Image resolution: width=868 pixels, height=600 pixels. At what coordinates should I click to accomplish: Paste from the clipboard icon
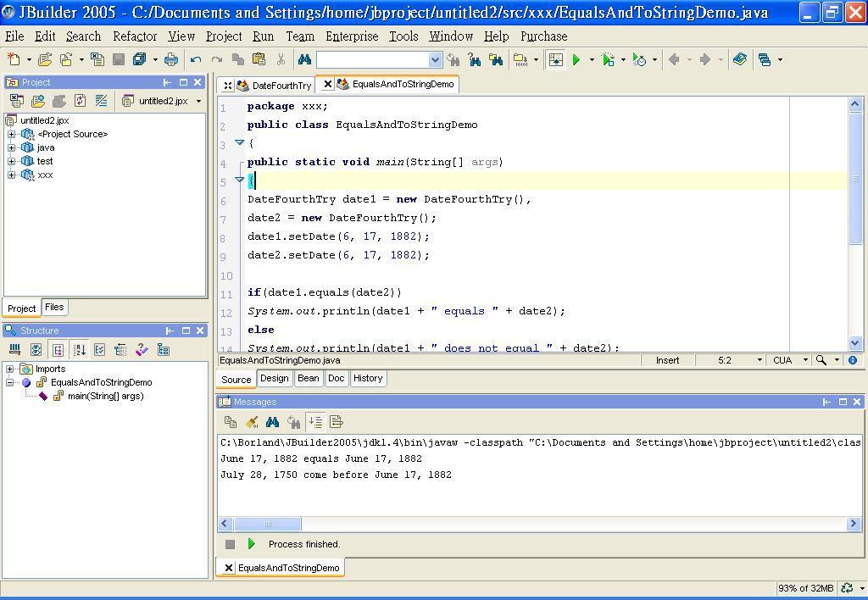click(x=259, y=59)
